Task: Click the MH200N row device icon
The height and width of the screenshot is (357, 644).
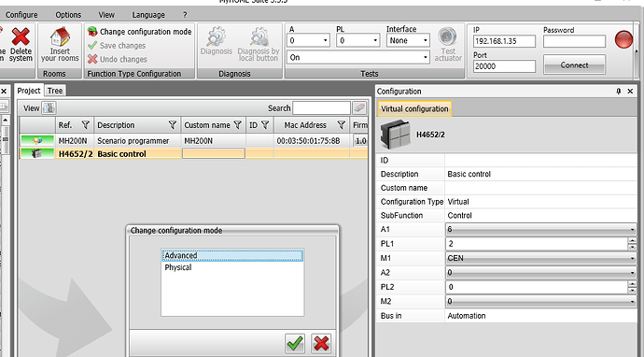Action: click(37, 140)
